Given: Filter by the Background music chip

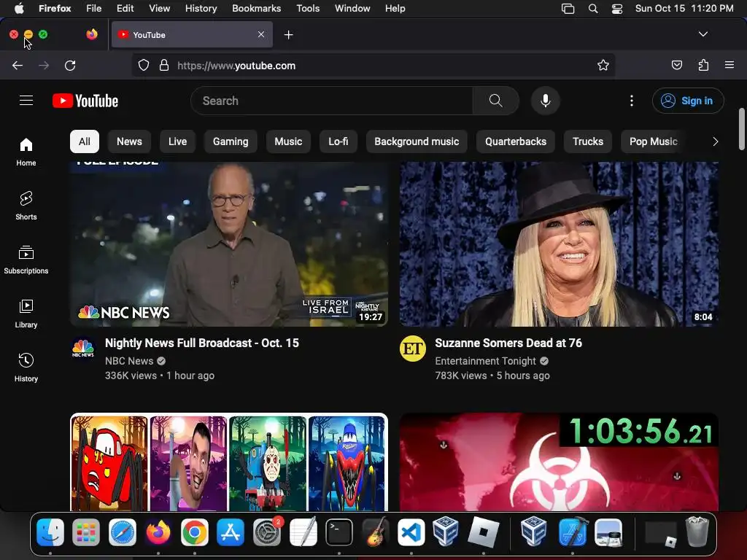Looking at the screenshot, I should pyautogui.click(x=417, y=141).
